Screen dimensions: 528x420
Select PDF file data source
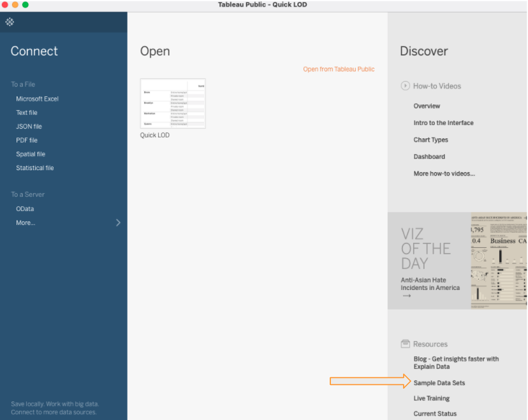click(27, 140)
